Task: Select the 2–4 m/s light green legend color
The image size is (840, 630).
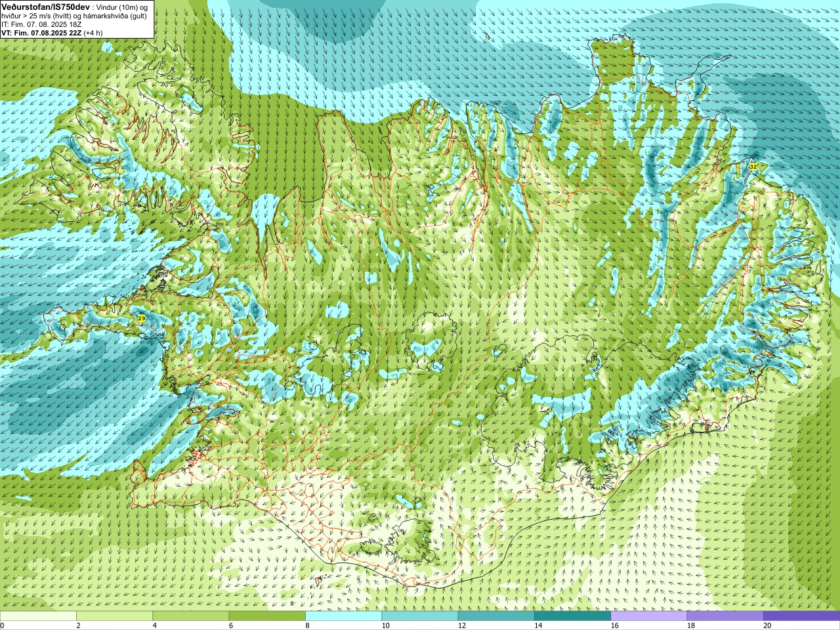Action: click(114, 616)
